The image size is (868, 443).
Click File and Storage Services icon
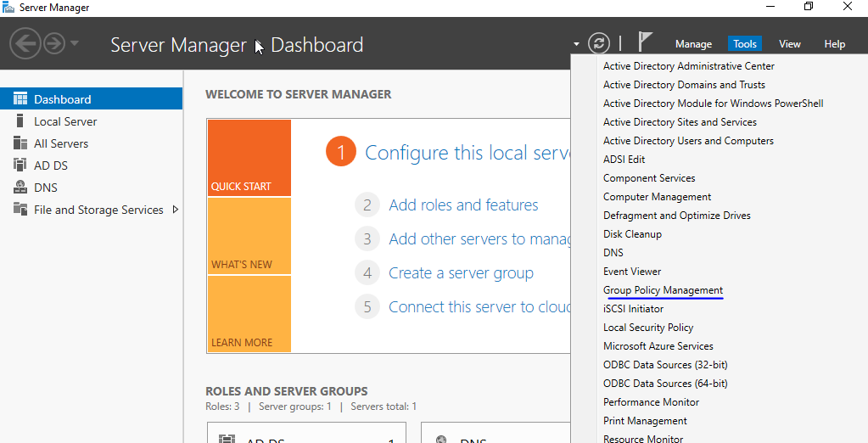20,210
